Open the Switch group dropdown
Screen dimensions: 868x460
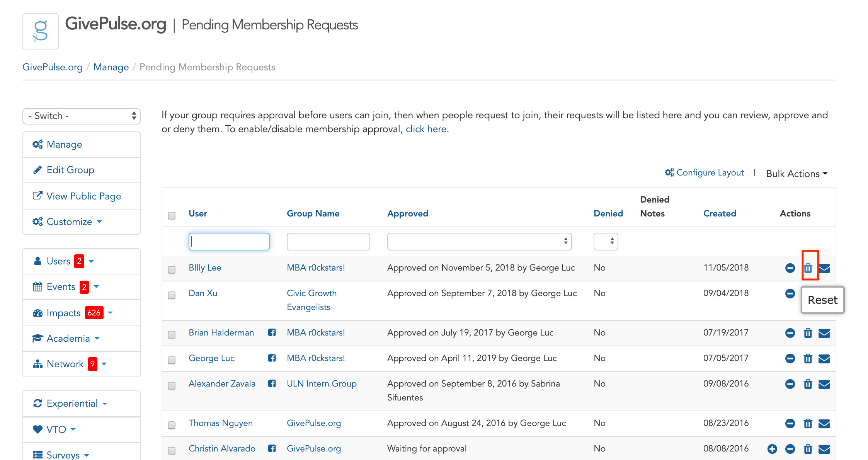coord(82,116)
